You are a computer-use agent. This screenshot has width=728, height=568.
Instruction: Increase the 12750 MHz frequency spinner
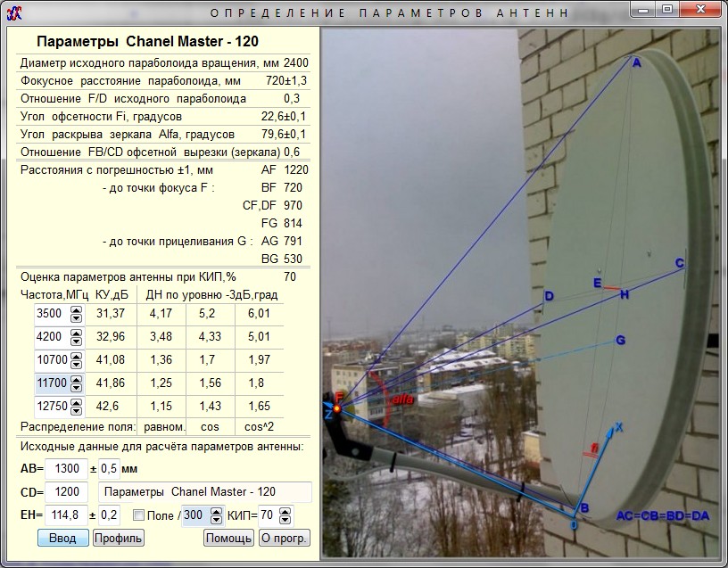coord(76,403)
